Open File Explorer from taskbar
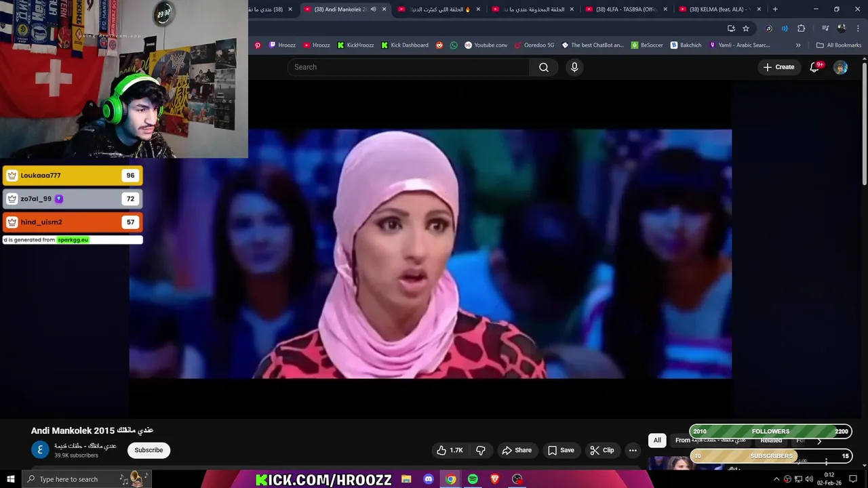The image size is (868, 488). (406, 479)
